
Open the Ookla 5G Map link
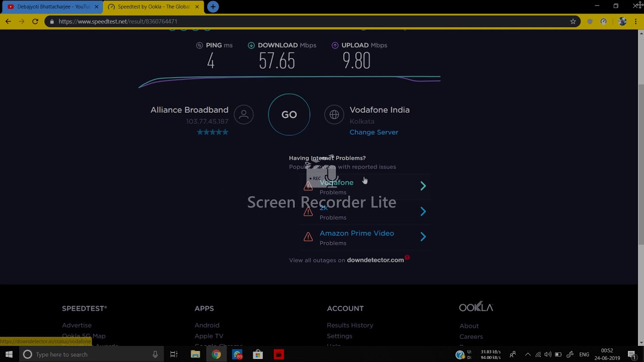click(x=84, y=336)
